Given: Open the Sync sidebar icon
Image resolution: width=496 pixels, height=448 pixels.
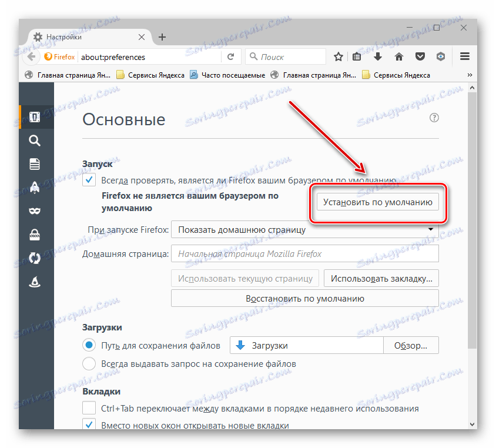Looking at the screenshot, I should point(35,258).
